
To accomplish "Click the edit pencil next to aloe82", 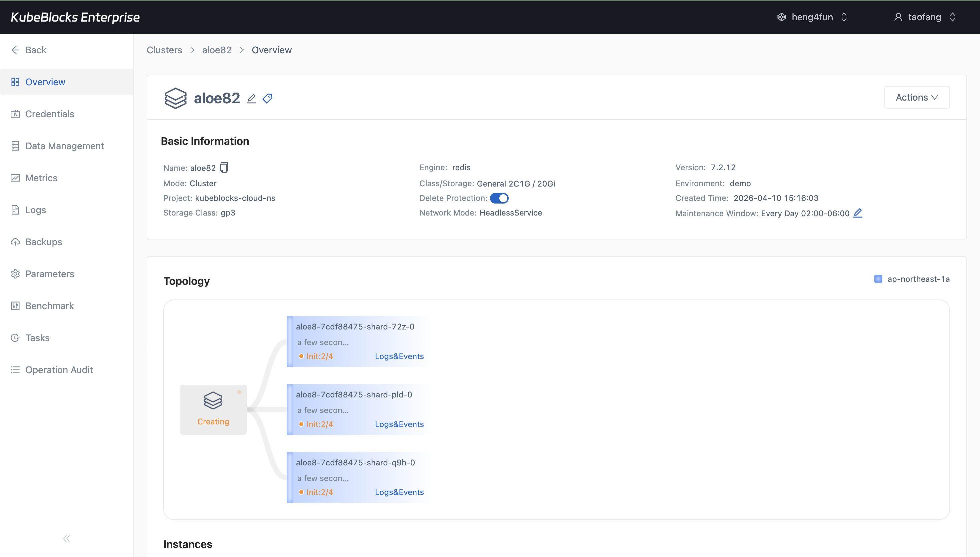I will [x=251, y=98].
